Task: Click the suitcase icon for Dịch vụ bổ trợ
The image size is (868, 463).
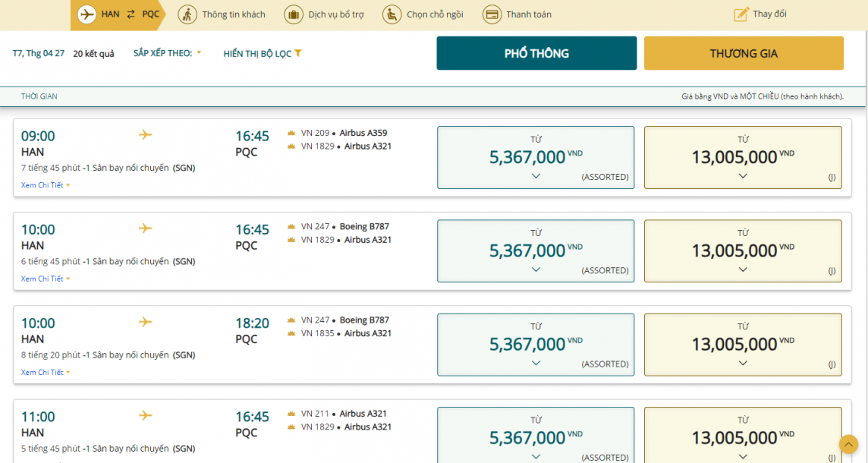Action: (293, 14)
